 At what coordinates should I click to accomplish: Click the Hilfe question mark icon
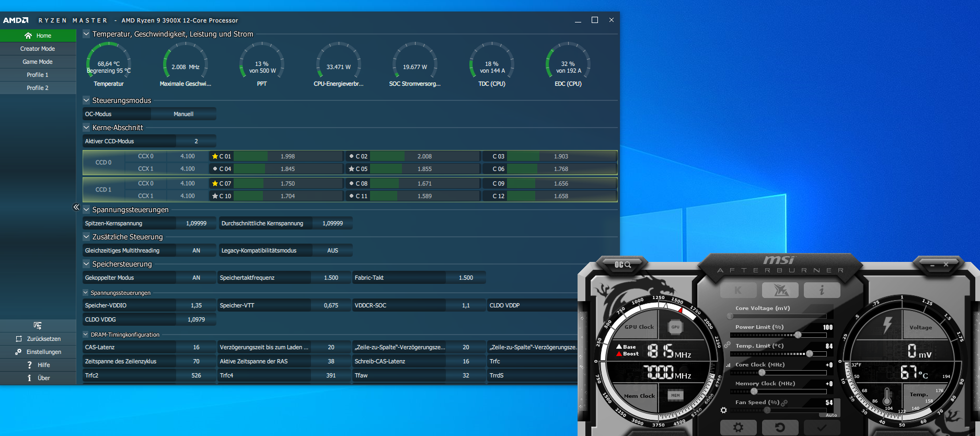[x=29, y=365]
